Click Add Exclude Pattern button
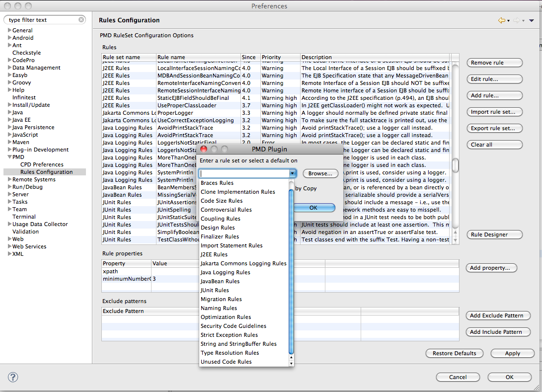The image size is (542, 392). (498, 315)
